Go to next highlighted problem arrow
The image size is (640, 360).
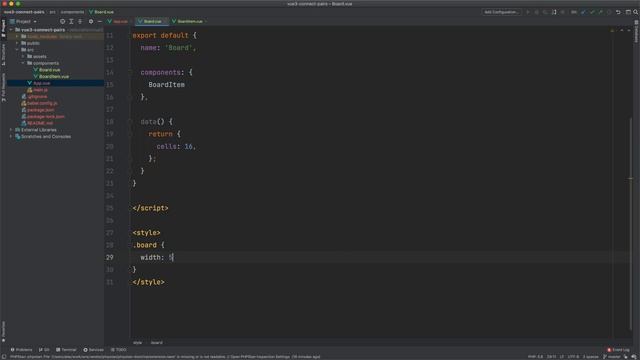[x=629, y=30]
